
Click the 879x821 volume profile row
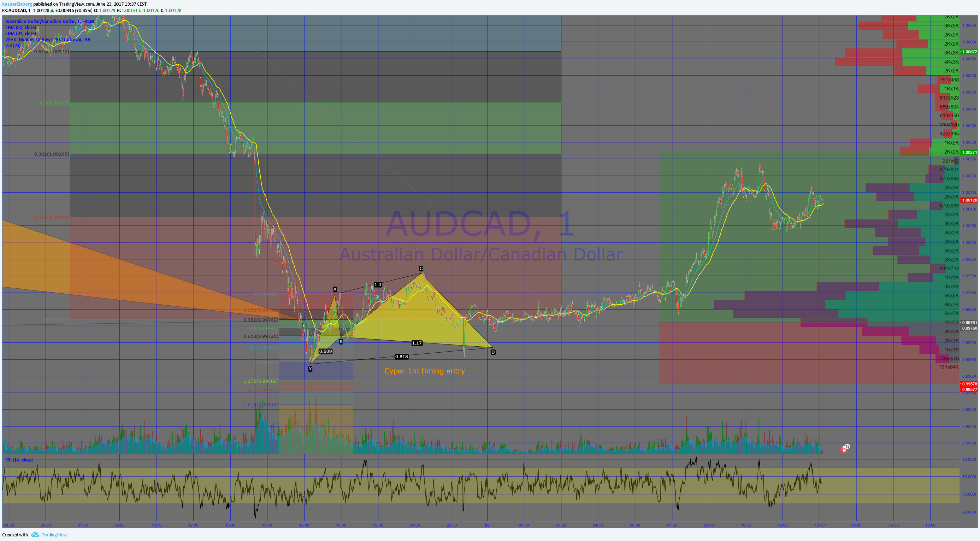[x=949, y=170]
